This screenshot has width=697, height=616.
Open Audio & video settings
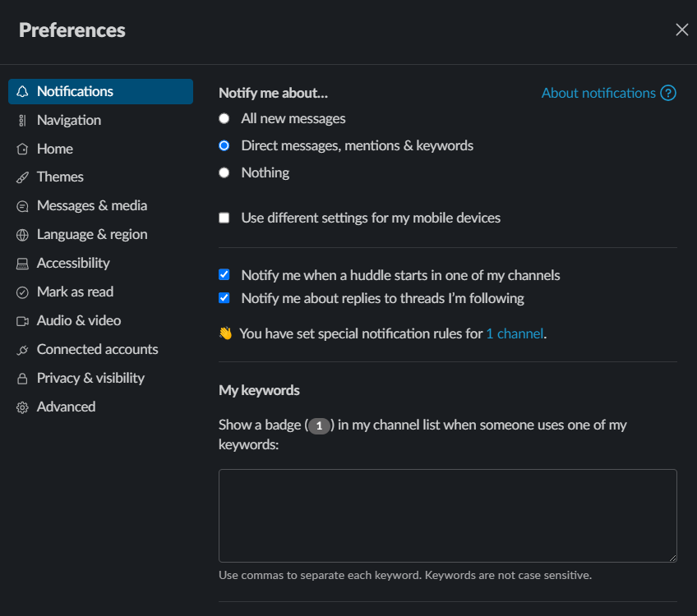point(100,320)
